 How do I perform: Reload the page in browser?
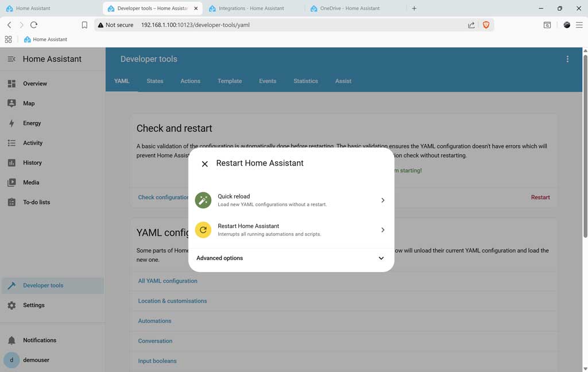pyautogui.click(x=34, y=25)
